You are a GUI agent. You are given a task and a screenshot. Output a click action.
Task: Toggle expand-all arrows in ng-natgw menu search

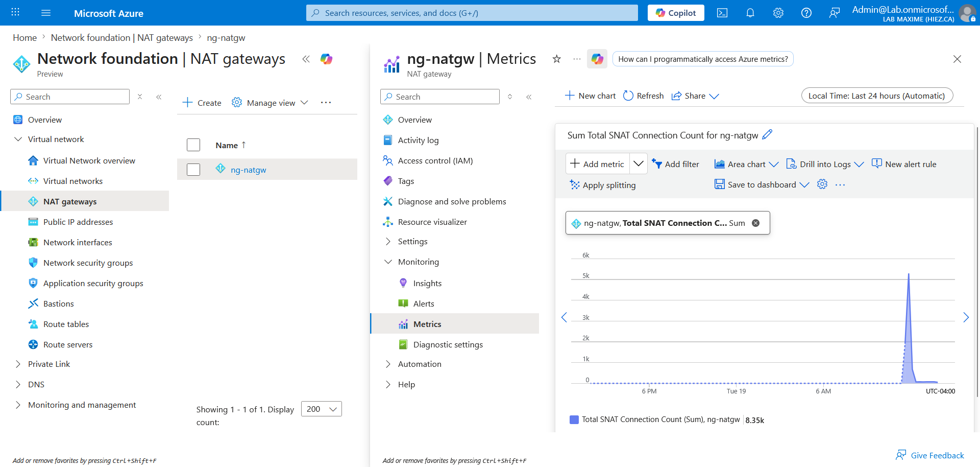[510, 97]
